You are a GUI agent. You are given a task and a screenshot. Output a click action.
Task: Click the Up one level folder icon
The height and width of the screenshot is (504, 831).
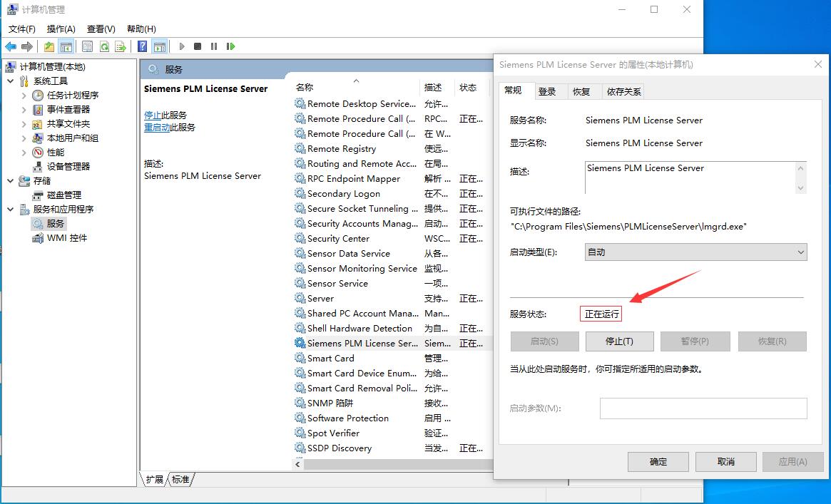(49, 46)
